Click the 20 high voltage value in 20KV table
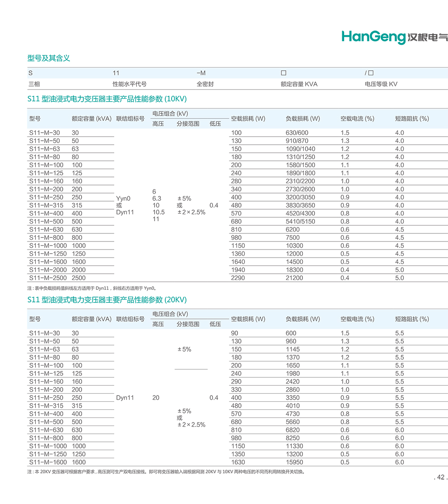Viewport: 448px width, 504px height. (155, 397)
